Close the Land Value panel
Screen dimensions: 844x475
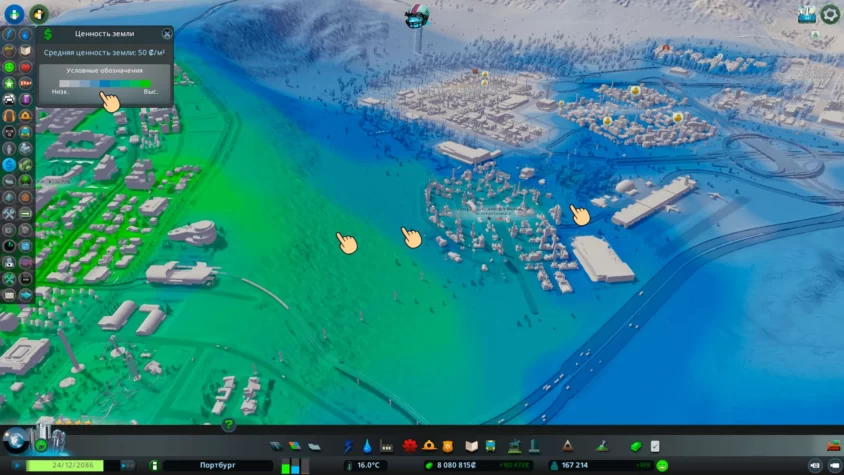coord(167,34)
